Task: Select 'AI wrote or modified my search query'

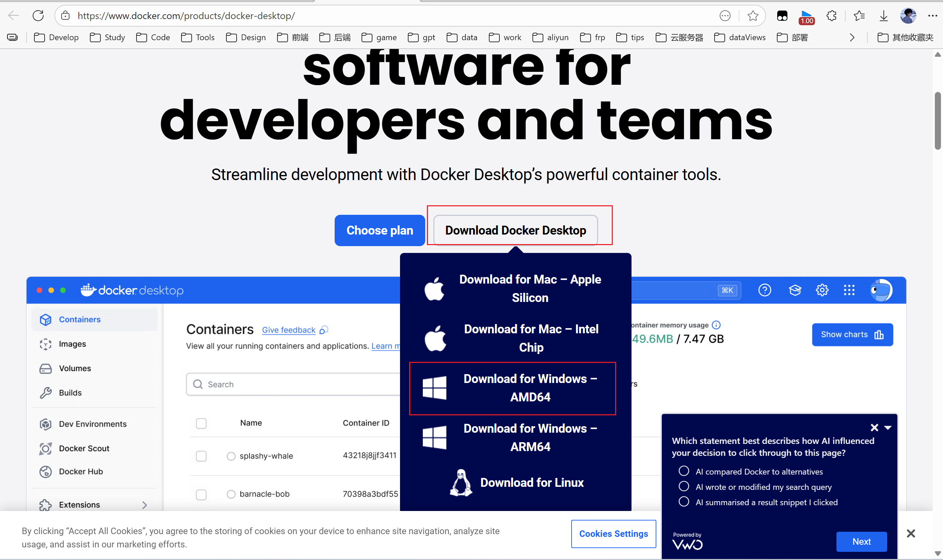Action: coord(684,486)
